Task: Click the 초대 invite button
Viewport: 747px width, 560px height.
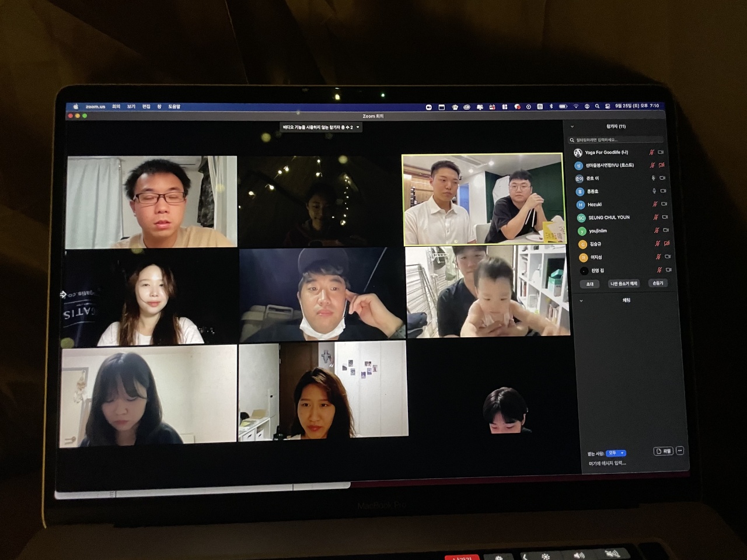Action: click(590, 284)
